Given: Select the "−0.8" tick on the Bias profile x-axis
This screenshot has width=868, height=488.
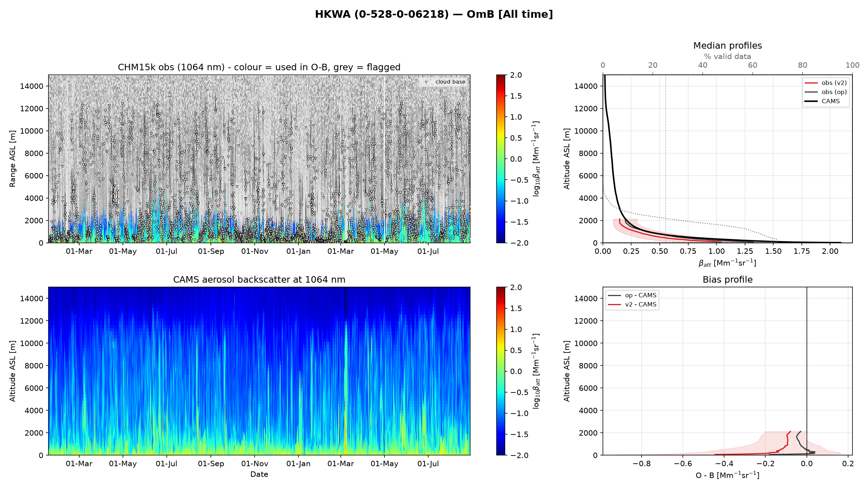Looking at the screenshot, I should coord(642,463).
